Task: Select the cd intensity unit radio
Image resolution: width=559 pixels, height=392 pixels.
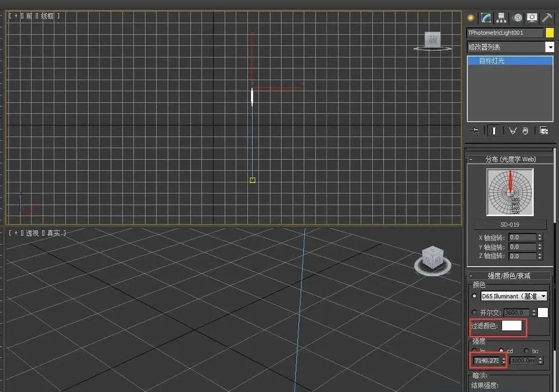Action: [501, 350]
